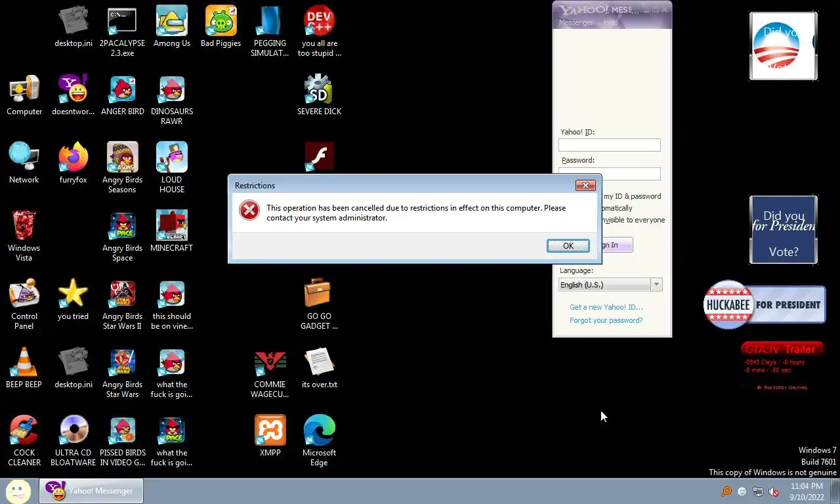Click the gear icon labeled SEVERE DICK
The image size is (840, 504).
pyautogui.click(x=319, y=96)
